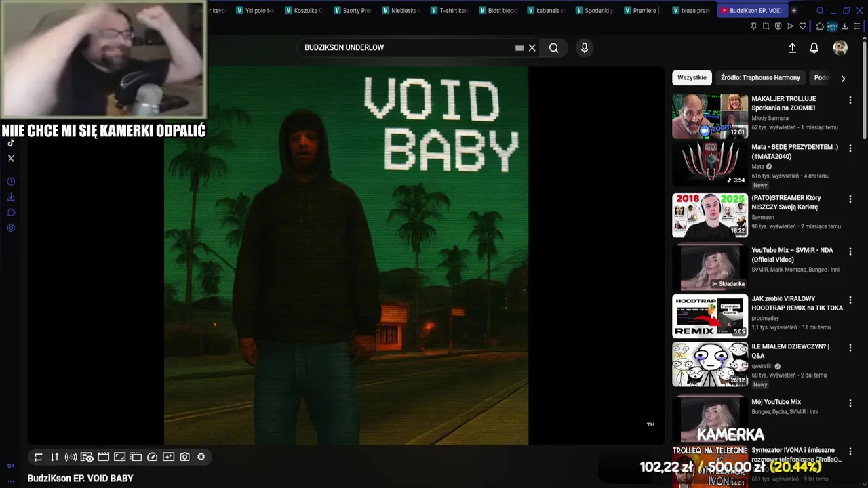This screenshot has width=868, height=488.
Task: Select the Wszystkie filter chip
Action: tap(692, 77)
